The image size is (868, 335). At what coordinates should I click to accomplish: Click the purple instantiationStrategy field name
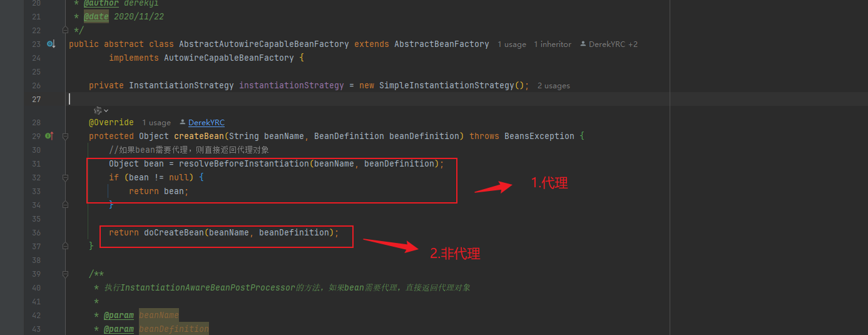(x=292, y=85)
